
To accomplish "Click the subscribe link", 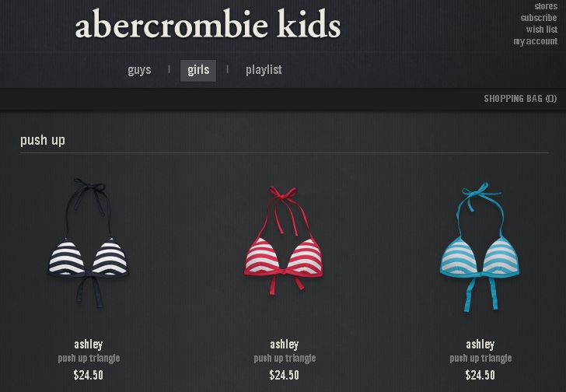I will 539,18.
